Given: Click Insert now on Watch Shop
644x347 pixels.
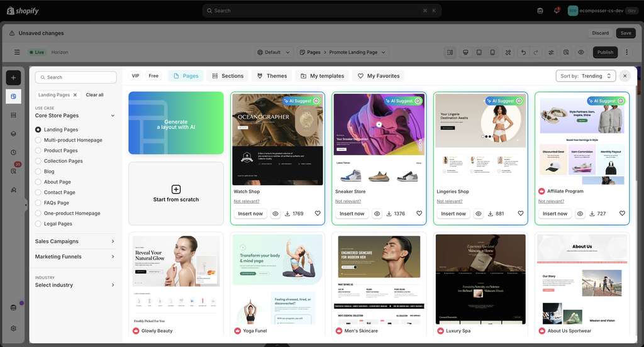Looking at the screenshot, I should tap(250, 214).
